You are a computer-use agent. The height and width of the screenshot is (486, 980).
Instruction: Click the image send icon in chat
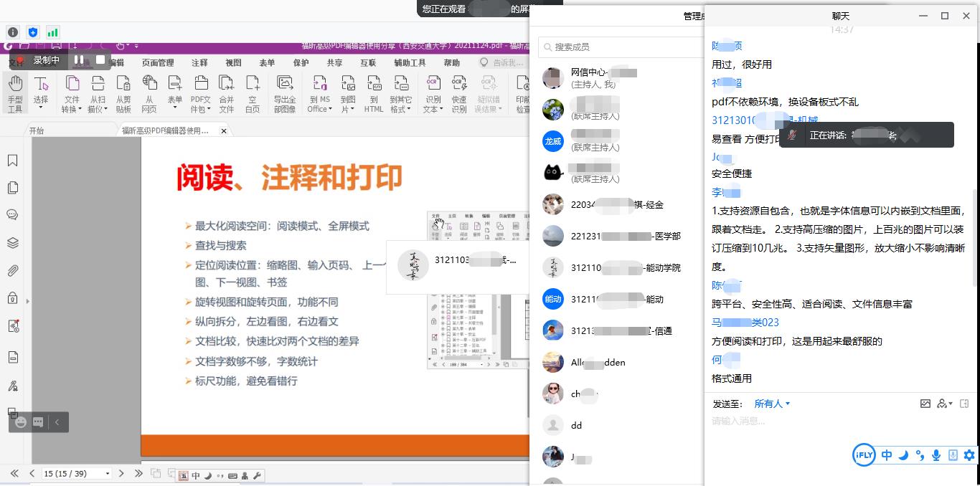point(925,404)
